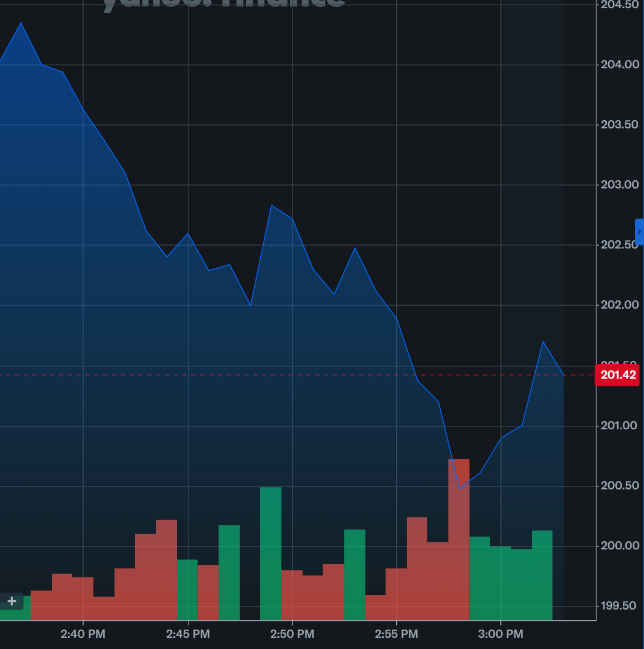Screen dimensions: 644x649
Task: Click the last green volume bar on right
Action: (542, 575)
